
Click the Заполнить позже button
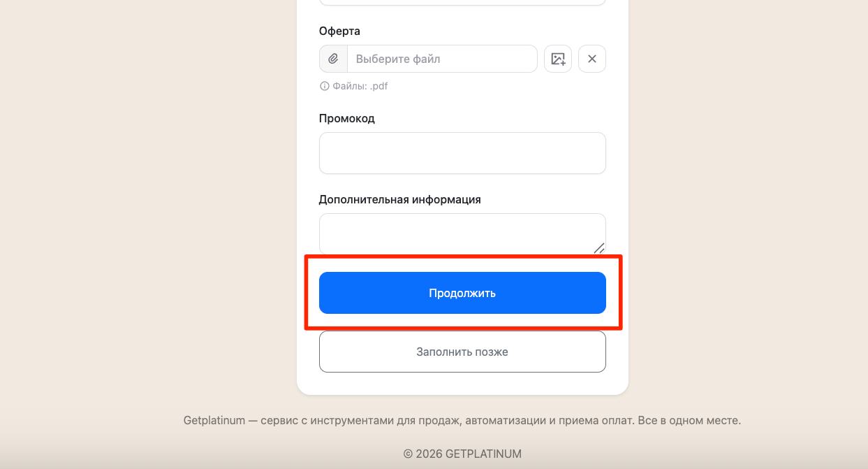coord(462,352)
